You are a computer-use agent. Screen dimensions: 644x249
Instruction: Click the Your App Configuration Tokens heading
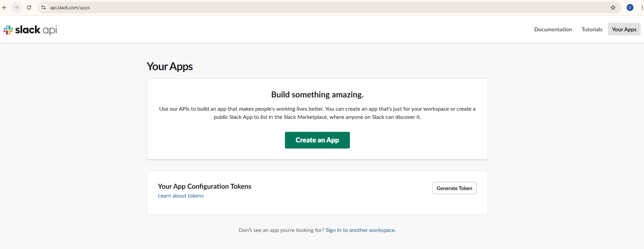205,186
